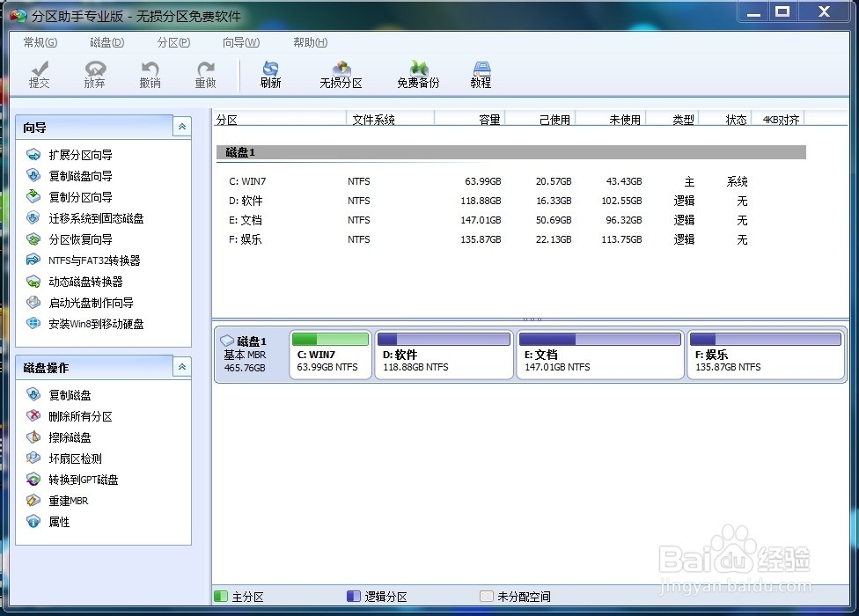This screenshot has height=616, width=859.
Task: Select the E: 文档 partition block in disk map
Action: coord(600,355)
